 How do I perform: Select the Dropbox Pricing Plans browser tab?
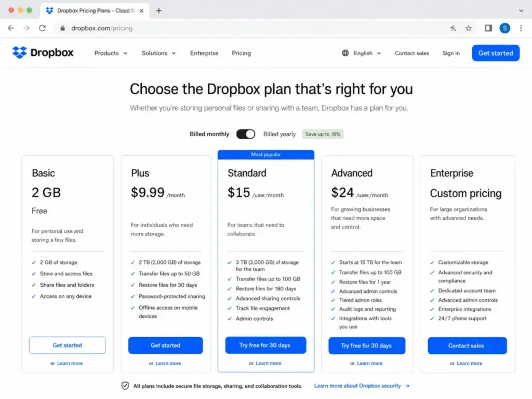(95, 10)
